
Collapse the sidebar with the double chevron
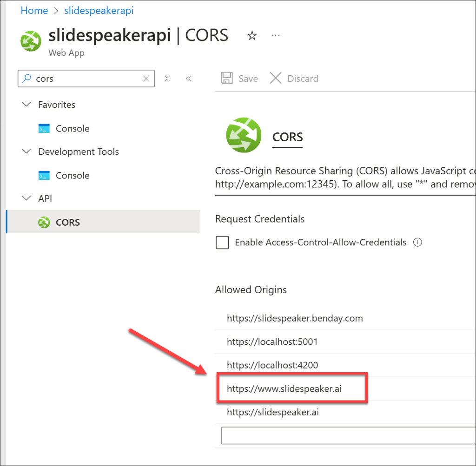point(189,79)
